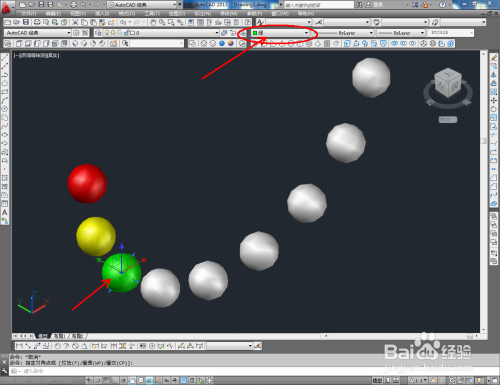
Task: Open the Layer Properties Manager icon
Action: [x=98, y=33]
